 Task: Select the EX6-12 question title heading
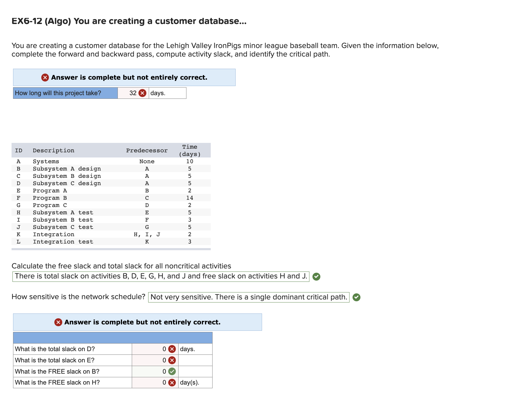pos(128,21)
